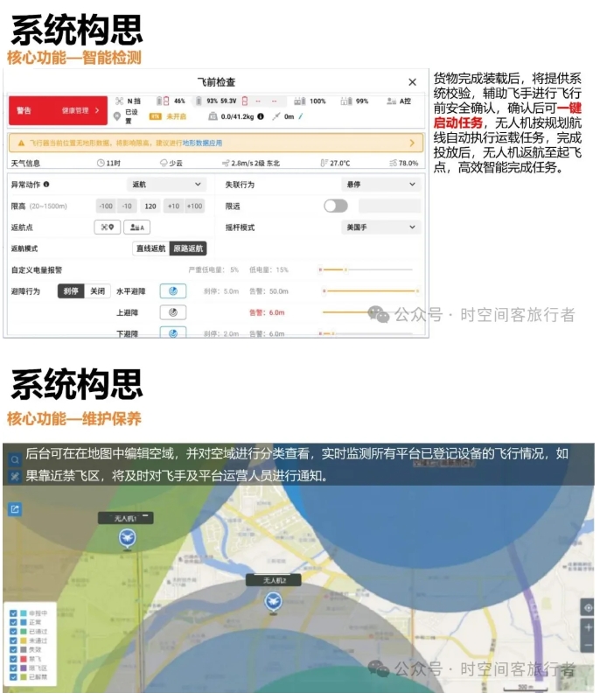Increase height limit by +100
The height and width of the screenshot is (700, 600).
click(194, 206)
